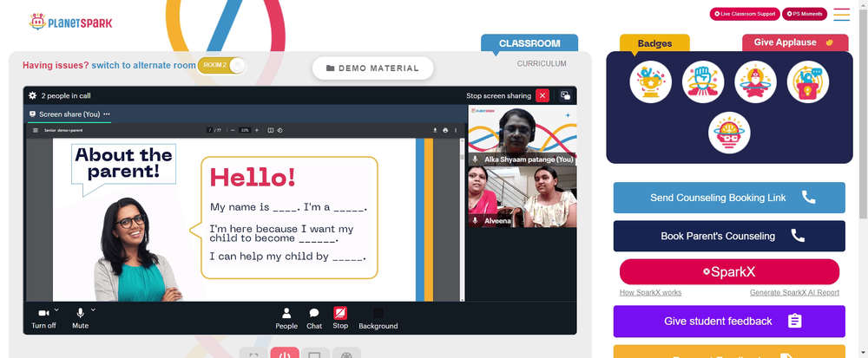Expand microphone options chevron
Viewport: 868px width, 358px height.
pos(93,310)
